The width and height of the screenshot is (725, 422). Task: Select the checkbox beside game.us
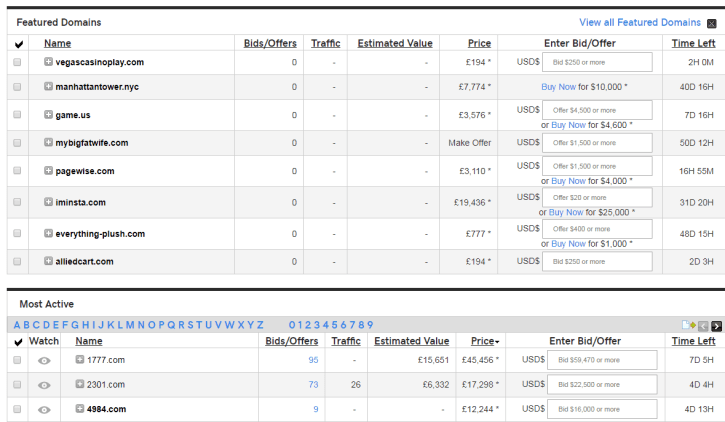coord(17,115)
